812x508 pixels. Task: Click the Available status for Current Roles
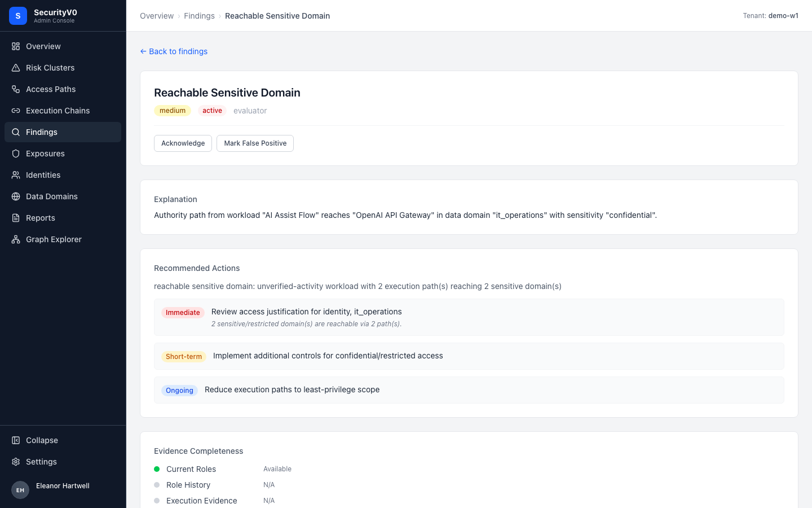[x=277, y=469]
